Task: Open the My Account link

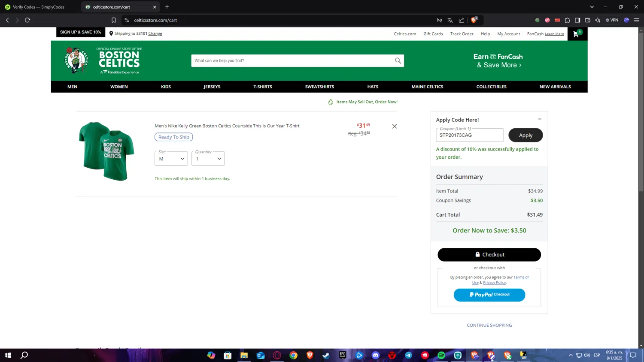Action: [x=509, y=34]
